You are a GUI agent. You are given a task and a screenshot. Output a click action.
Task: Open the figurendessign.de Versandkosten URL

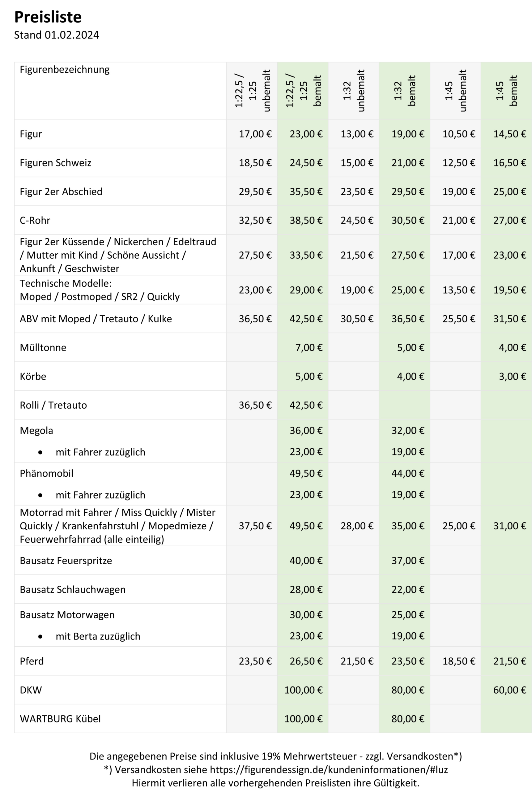[328, 770]
